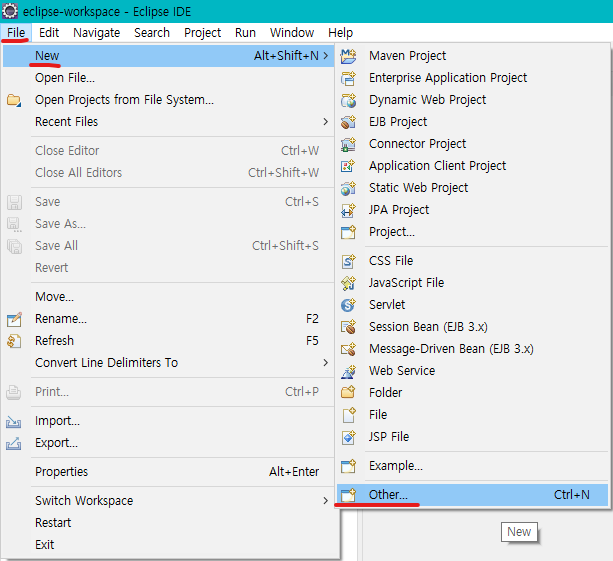The height and width of the screenshot is (561, 613).
Task: Click the JPA Project icon
Action: (348, 210)
